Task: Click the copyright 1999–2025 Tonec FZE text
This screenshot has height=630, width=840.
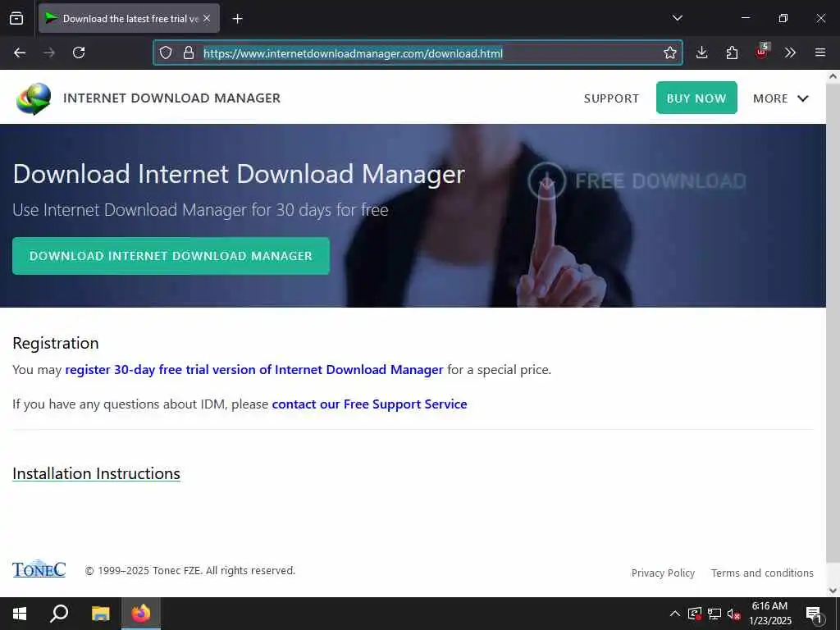Action: tap(190, 571)
